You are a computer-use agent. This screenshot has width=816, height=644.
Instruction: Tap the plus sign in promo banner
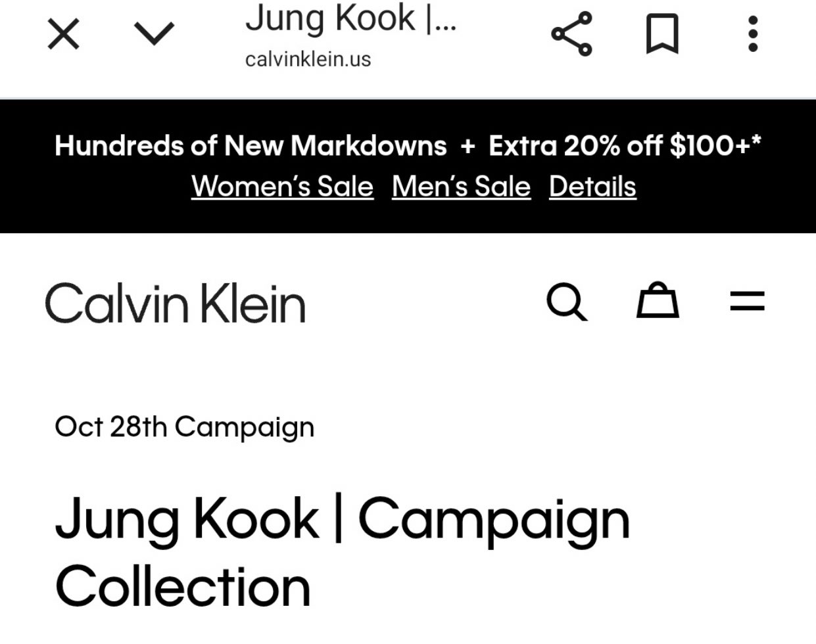[x=468, y=147]
